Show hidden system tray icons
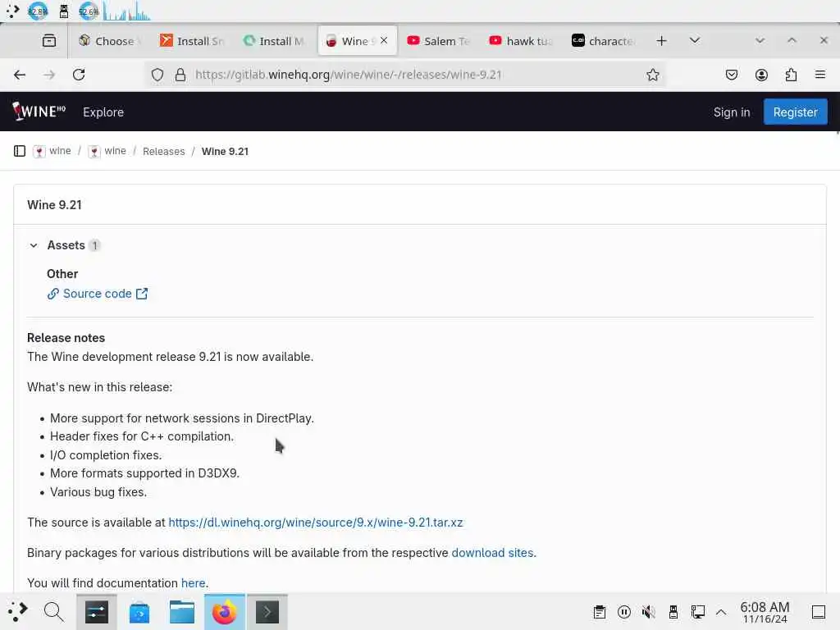Screen dimensions: 840x630 [x=721, y=612]
